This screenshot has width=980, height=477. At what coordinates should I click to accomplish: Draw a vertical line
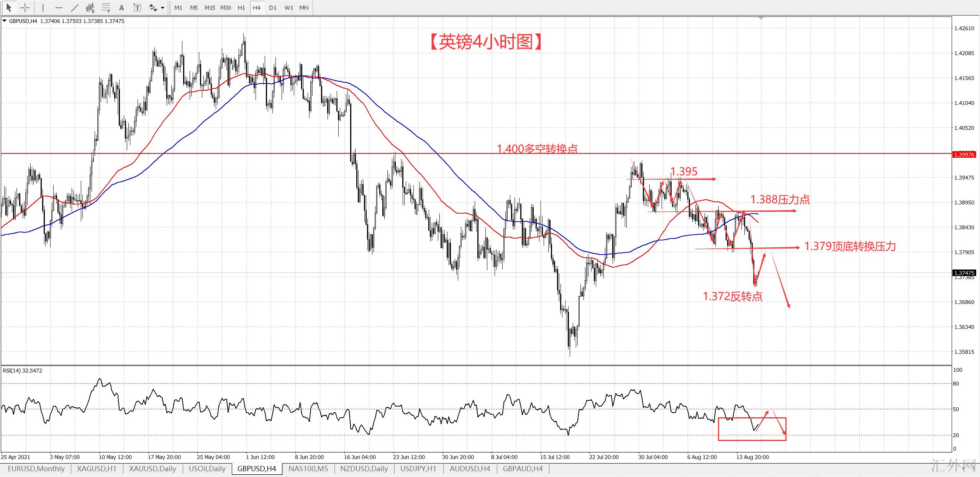[43, 7]
